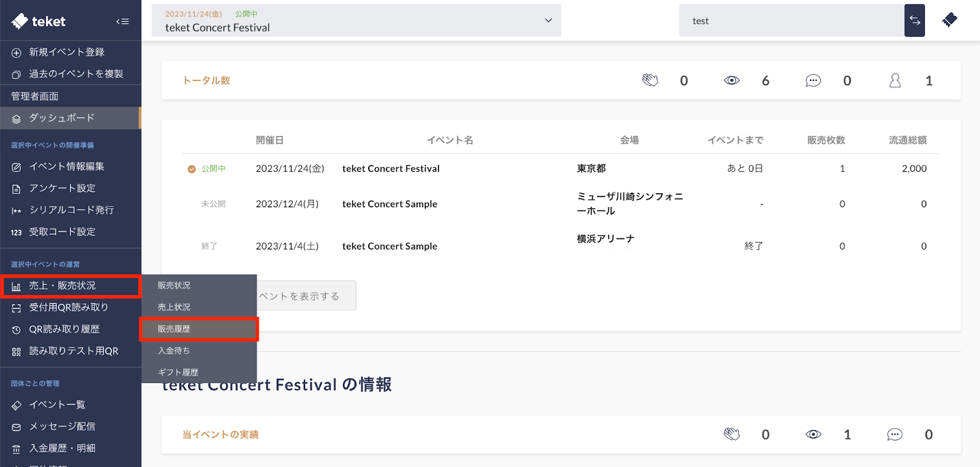Click the code icon beside シリアルコード発行
Viewport: 980px width, 467px height.
click(x=17, y=211)
